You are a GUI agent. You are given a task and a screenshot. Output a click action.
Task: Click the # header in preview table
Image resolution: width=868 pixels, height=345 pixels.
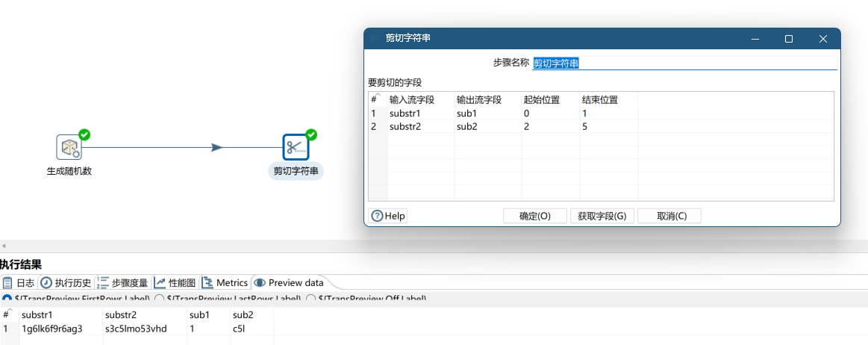(x=10, y=314)
